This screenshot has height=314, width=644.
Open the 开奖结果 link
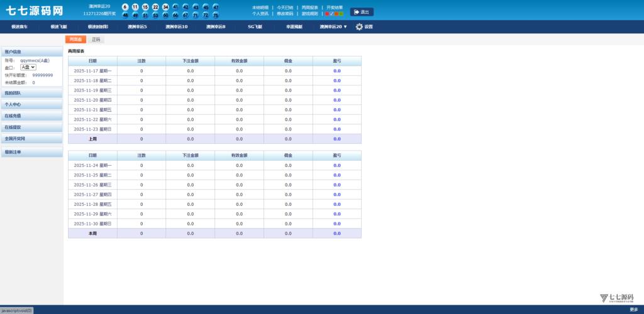point(335,8)
